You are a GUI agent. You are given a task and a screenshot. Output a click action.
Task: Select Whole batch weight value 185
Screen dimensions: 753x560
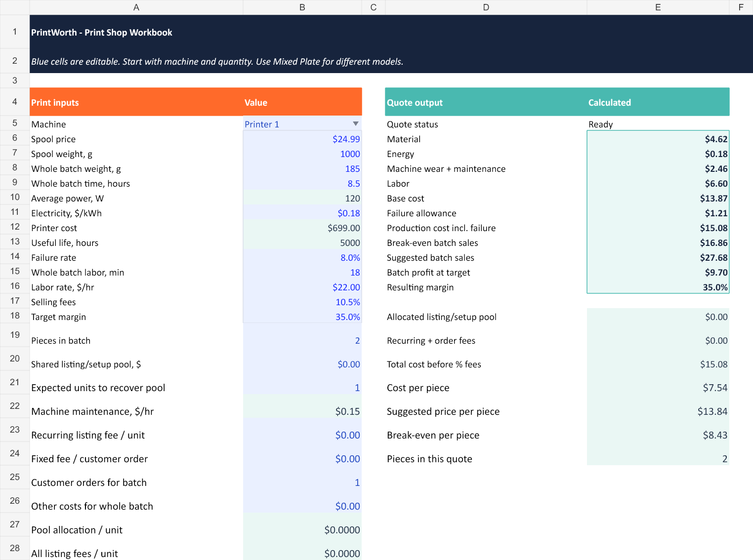tap(302, 168)
